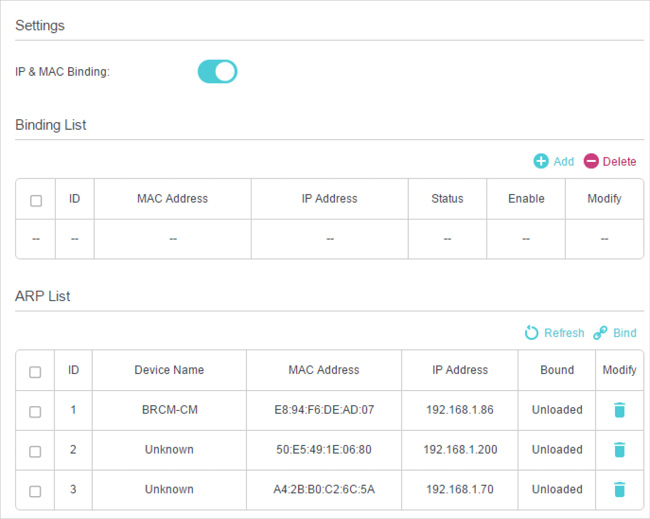Delete the BRCM-CM entry using the trash icon
The width and height of the screenshot is (650, 519).
point(619,410)
